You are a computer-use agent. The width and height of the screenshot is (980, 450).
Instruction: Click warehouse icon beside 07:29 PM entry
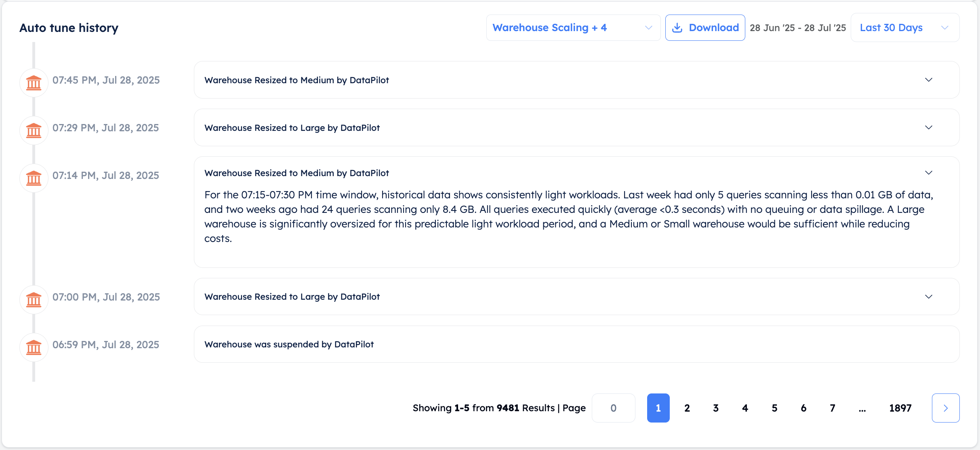pos(34,130)
